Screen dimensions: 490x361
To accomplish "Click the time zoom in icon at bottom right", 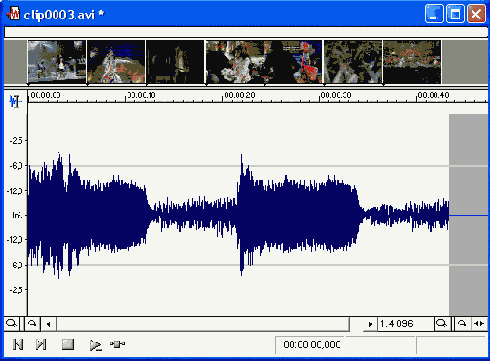I will [462, 324].
